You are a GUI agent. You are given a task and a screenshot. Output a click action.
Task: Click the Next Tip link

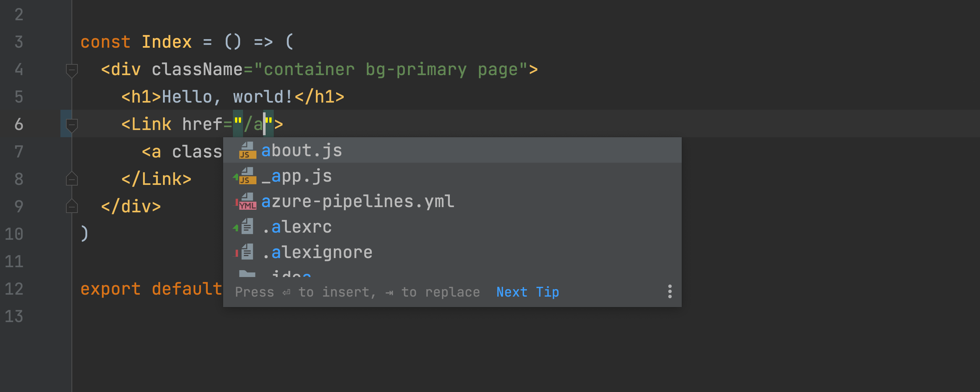[527, 292]
